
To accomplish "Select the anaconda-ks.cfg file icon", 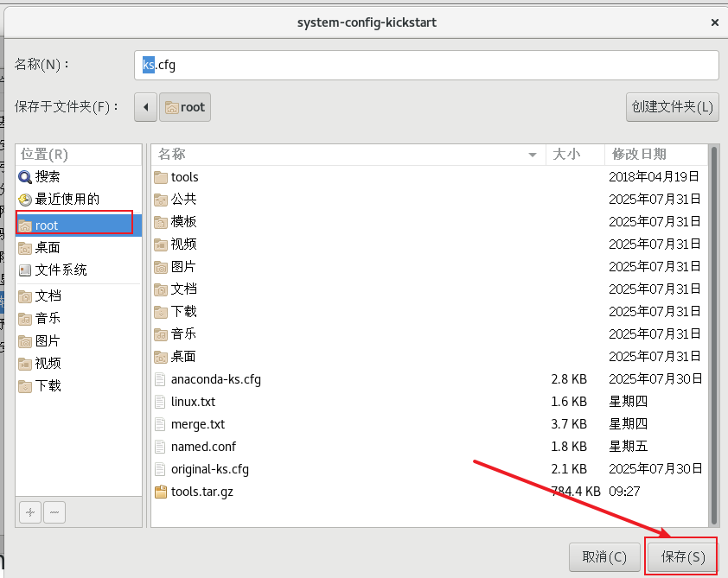I will coord(160,379).
